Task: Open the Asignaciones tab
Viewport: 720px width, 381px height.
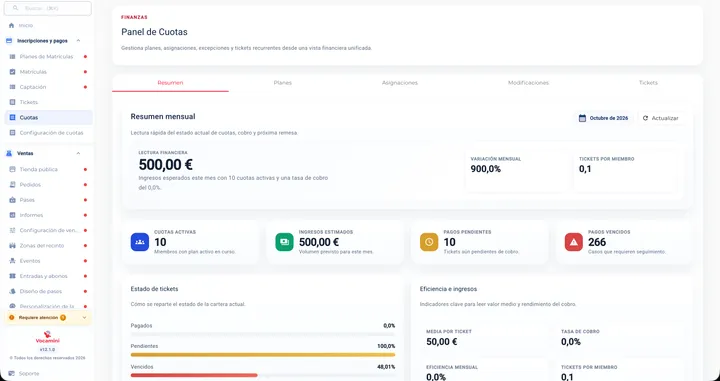Action: (399, 83)
